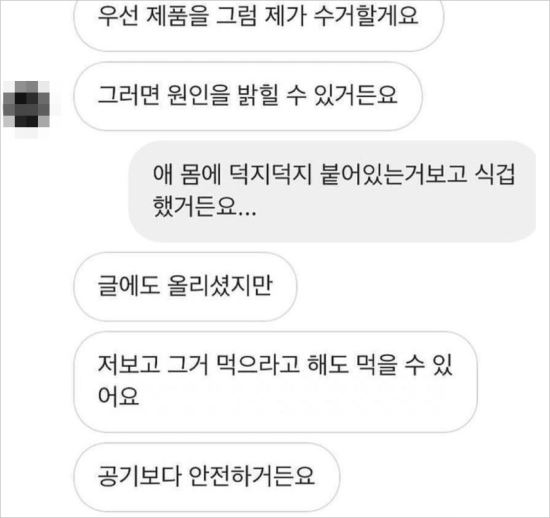Click the word '제품을' in the top message

tap(177, 16)
